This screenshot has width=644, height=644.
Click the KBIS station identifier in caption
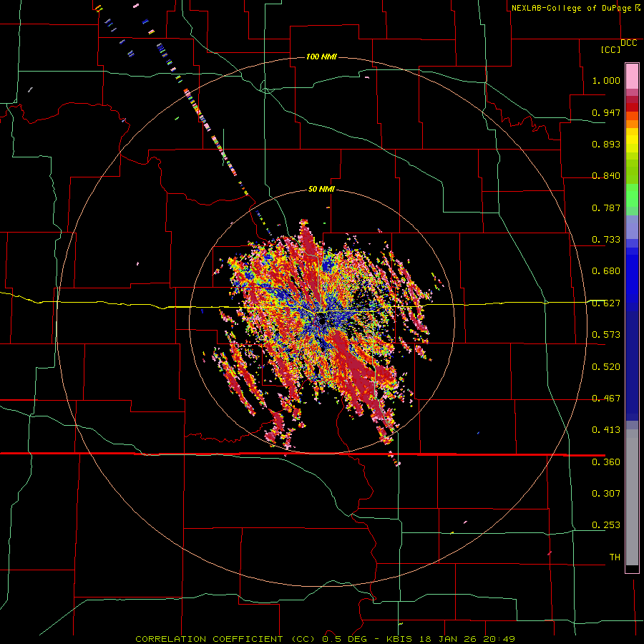point(401,639)
